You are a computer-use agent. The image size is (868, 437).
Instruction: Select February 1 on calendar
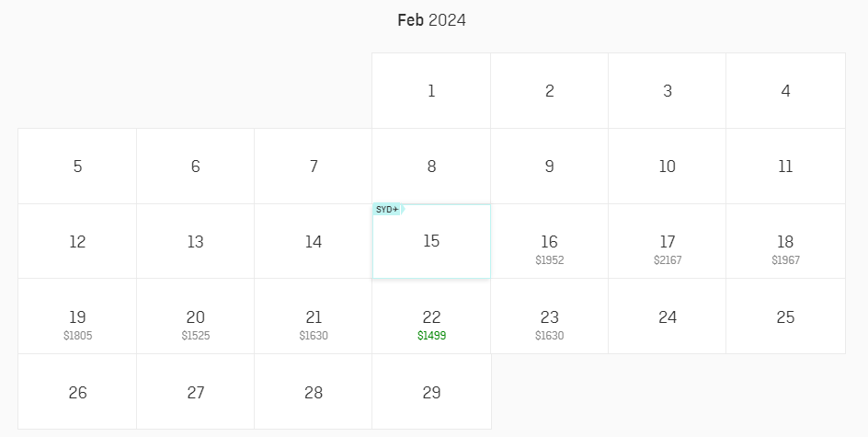(431, 91)
